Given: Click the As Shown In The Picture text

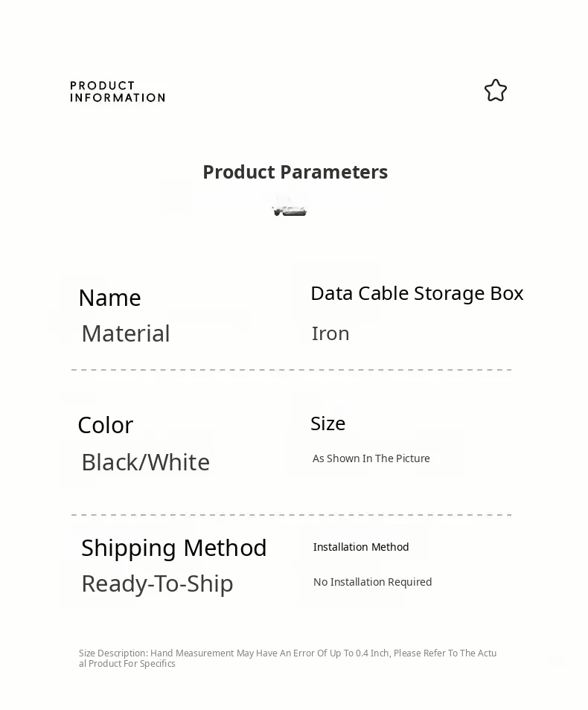Looking at the screenshot, I should [371, 458].
